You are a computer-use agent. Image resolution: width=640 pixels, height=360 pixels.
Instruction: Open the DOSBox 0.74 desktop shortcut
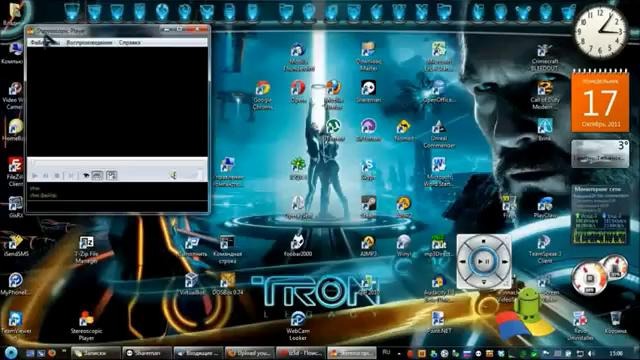click(227, 284)
